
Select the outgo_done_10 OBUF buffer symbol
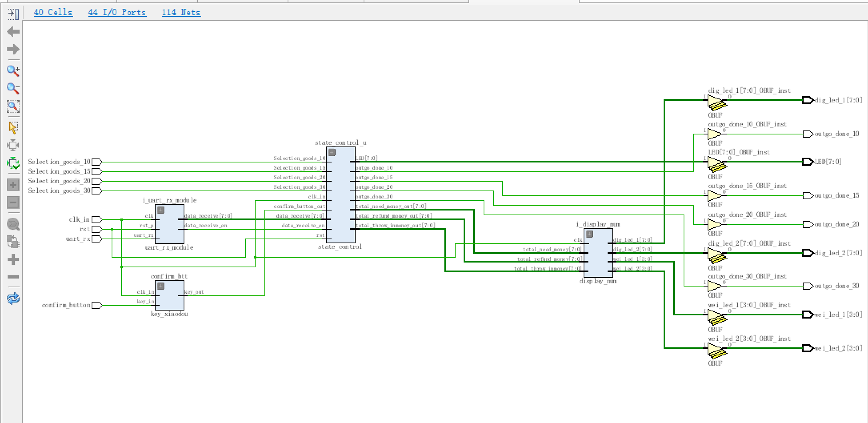coord(715,134)
